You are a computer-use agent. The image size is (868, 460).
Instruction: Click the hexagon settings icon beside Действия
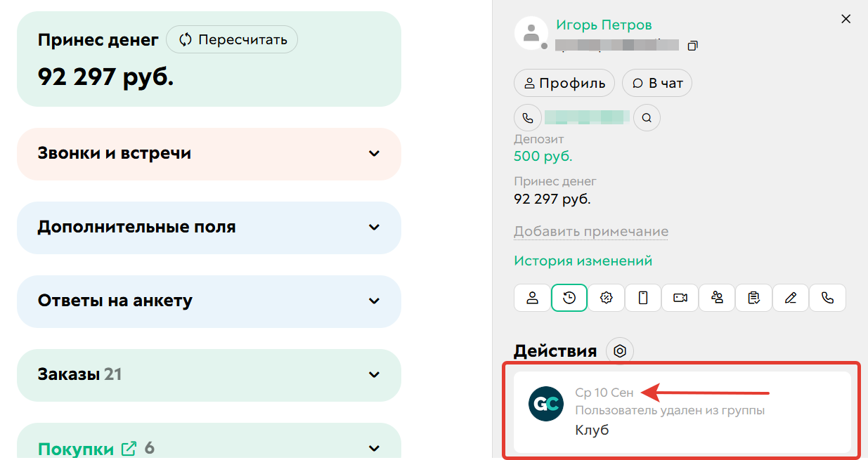pos(620,350)
